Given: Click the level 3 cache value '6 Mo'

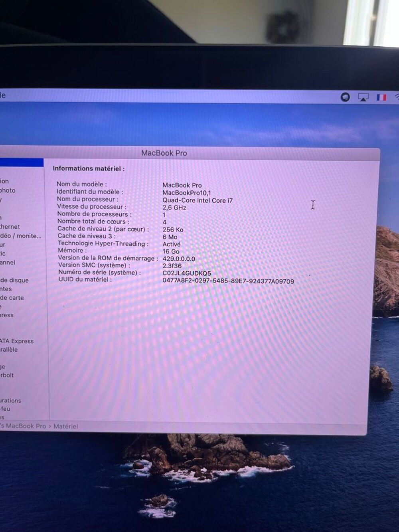Looking at the screenshot, I should tap(170, 237).
